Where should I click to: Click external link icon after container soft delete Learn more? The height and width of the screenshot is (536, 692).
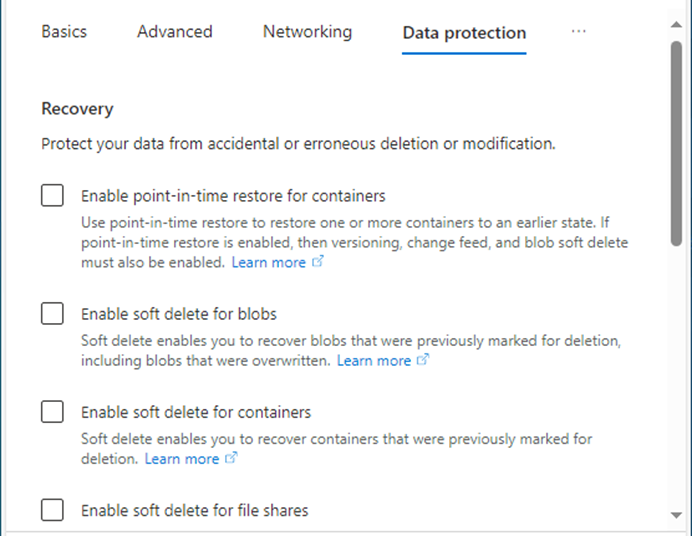pos(231,458)
